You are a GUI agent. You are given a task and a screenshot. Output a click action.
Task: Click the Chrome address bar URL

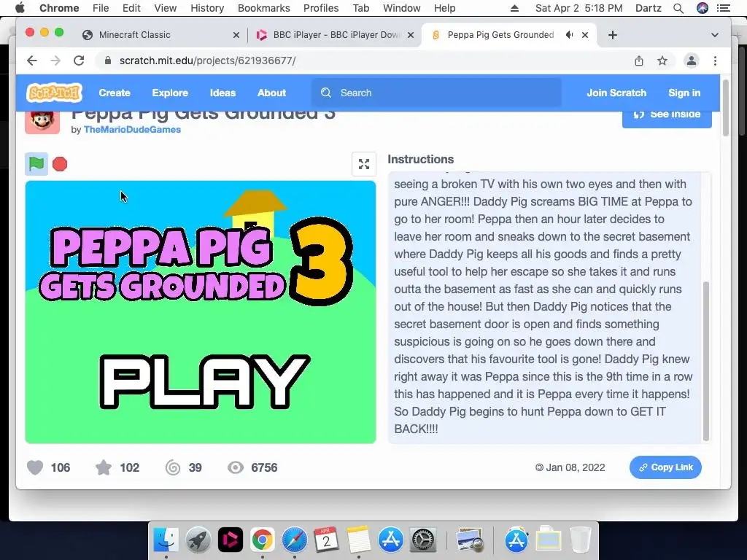[207, 61]
